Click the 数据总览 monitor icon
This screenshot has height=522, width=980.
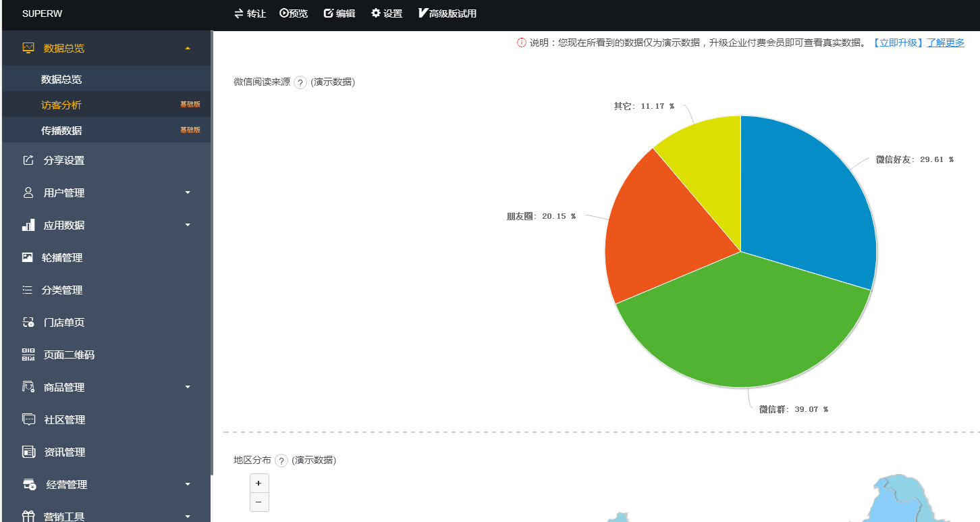point(28,48)
